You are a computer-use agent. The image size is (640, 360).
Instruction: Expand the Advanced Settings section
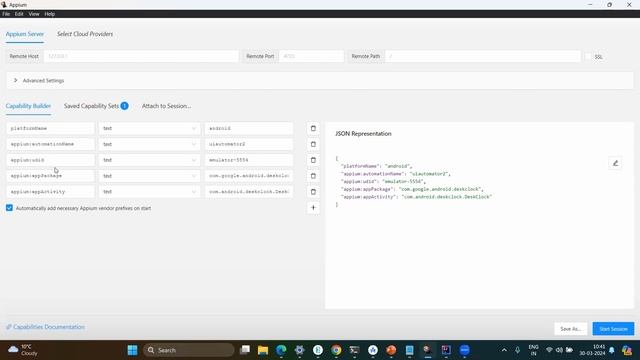320,80
